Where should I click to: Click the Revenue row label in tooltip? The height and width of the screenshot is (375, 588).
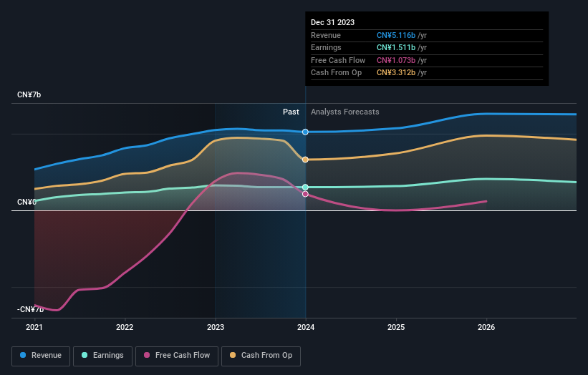[325, 35]
